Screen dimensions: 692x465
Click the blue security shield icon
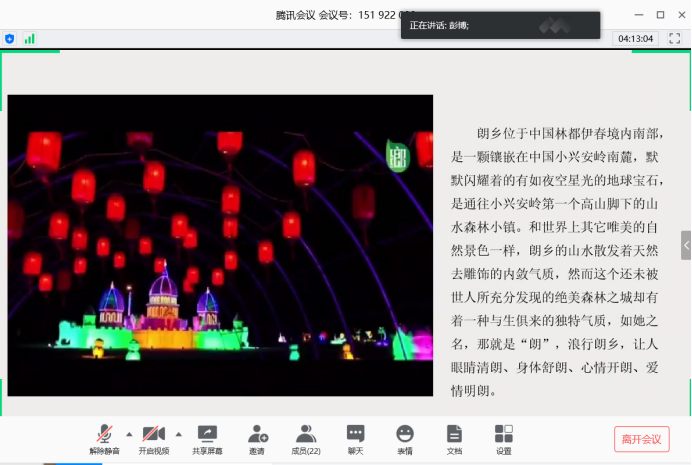(10, 38)
